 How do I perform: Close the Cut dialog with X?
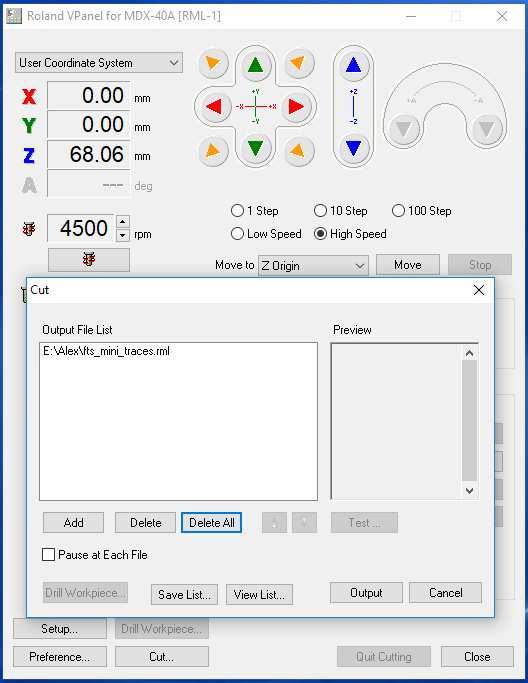point(479,290)
